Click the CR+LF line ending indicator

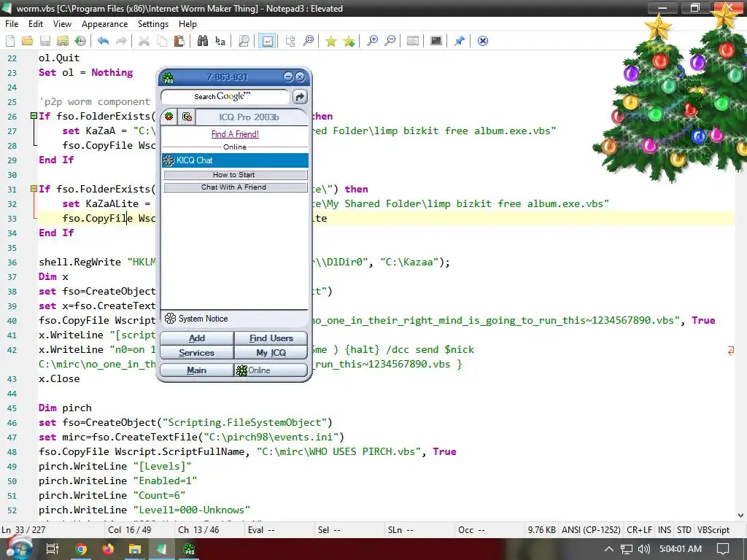coord(639,530)
